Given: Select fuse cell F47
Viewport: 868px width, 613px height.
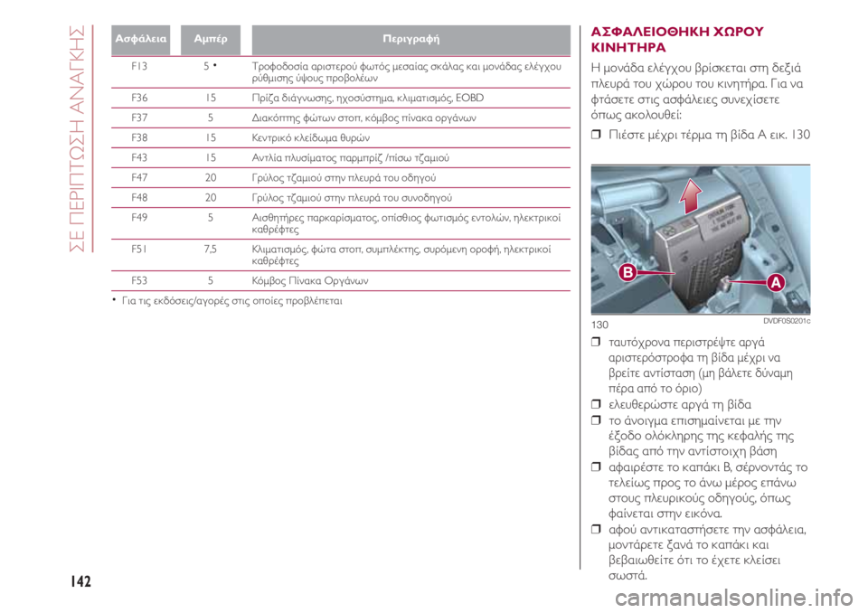Looking at the screenshot, I should coord(139,178).
